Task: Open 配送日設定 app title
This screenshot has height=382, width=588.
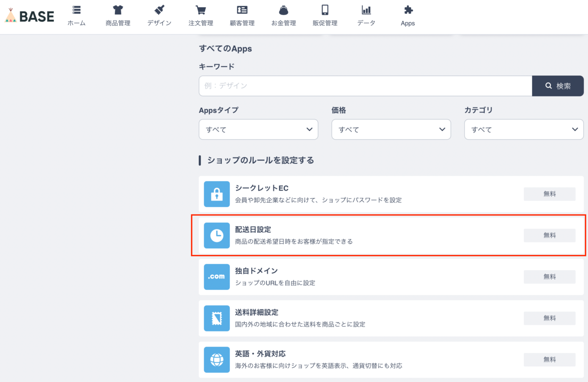Action: pyautogui.click(x=253, y=230)
